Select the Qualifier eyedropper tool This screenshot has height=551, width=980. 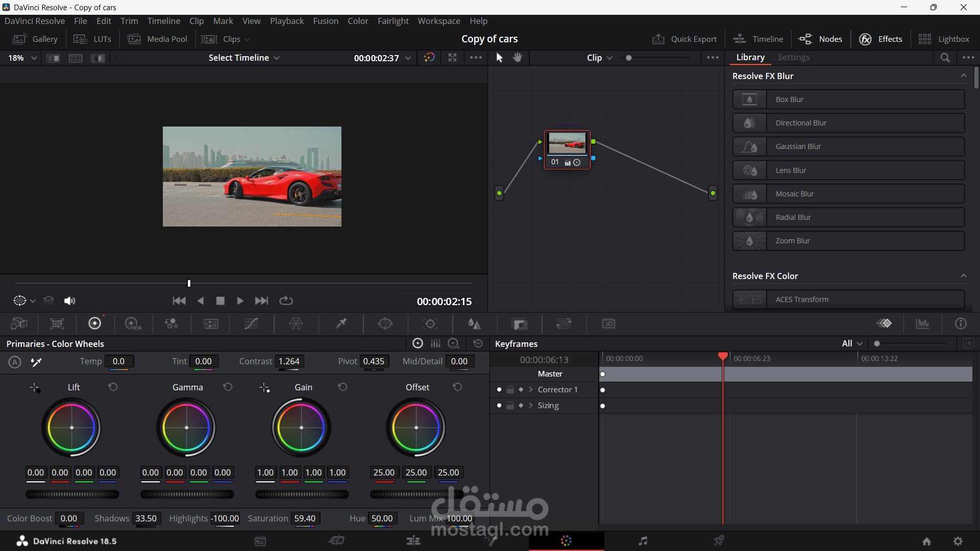tap(341, 323)
